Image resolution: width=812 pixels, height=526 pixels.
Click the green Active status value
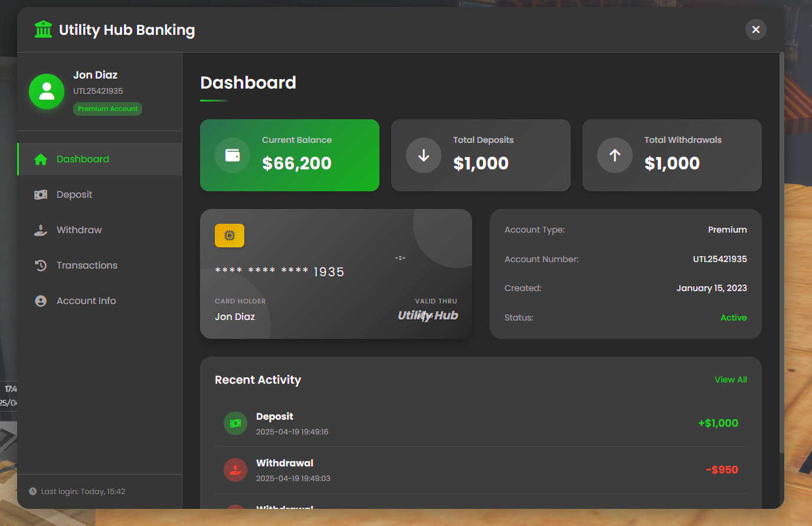(x=734, y=318)
